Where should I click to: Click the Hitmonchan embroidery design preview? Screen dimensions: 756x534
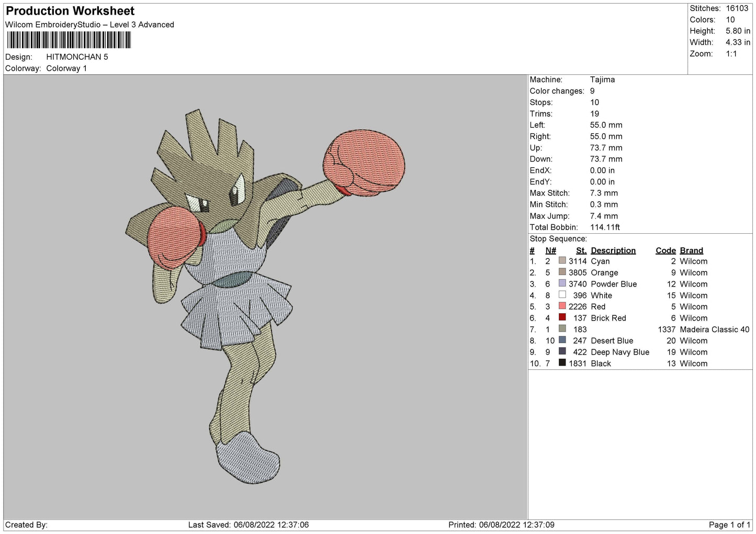coord(265,296)
